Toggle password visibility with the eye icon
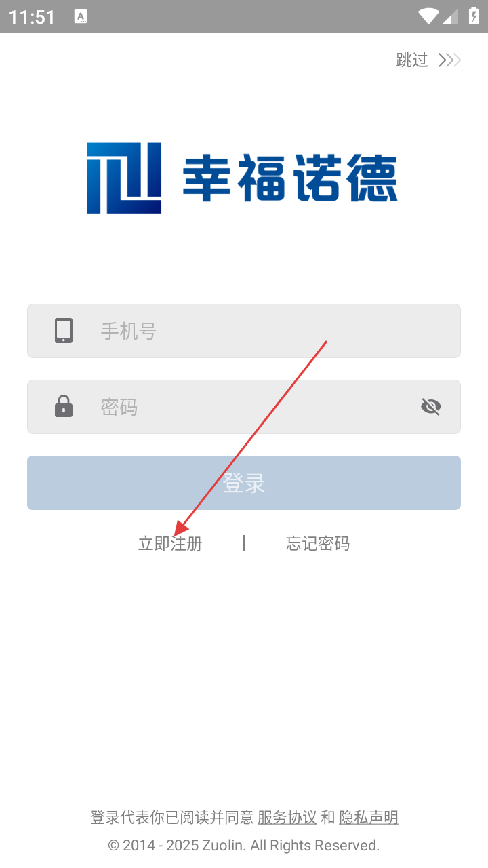The width and height of the screenshot is (488, 868). click(431, 406)
